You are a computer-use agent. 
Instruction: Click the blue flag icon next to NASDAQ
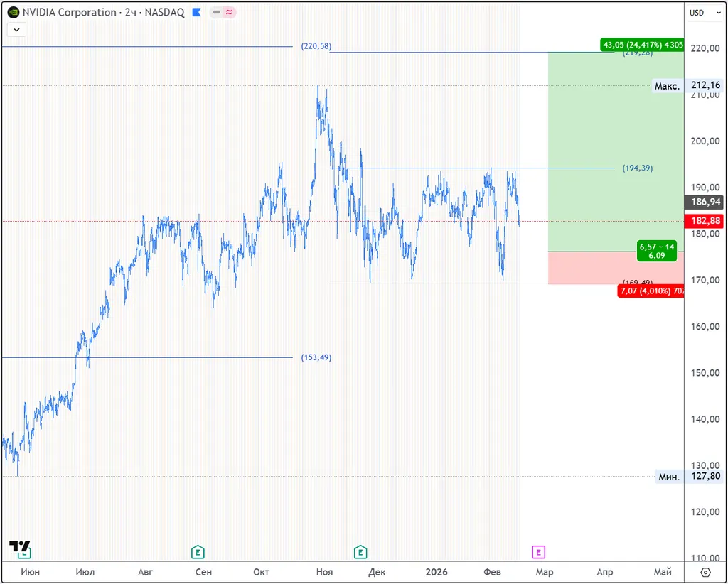point(197,12)
